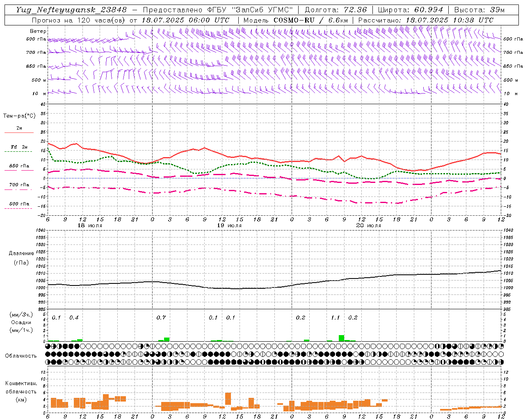Click the 'Модель COSMO-RU / 6.6км' text
The image size is (525, 420).
tap(296, 20)
